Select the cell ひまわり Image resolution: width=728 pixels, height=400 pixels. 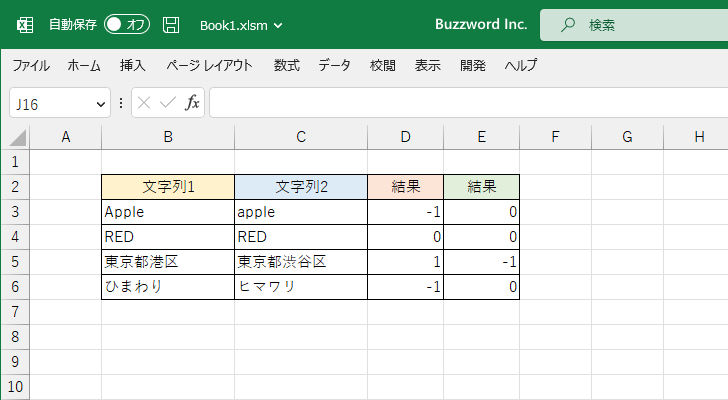pyautogui.click(x=168, y=287)
